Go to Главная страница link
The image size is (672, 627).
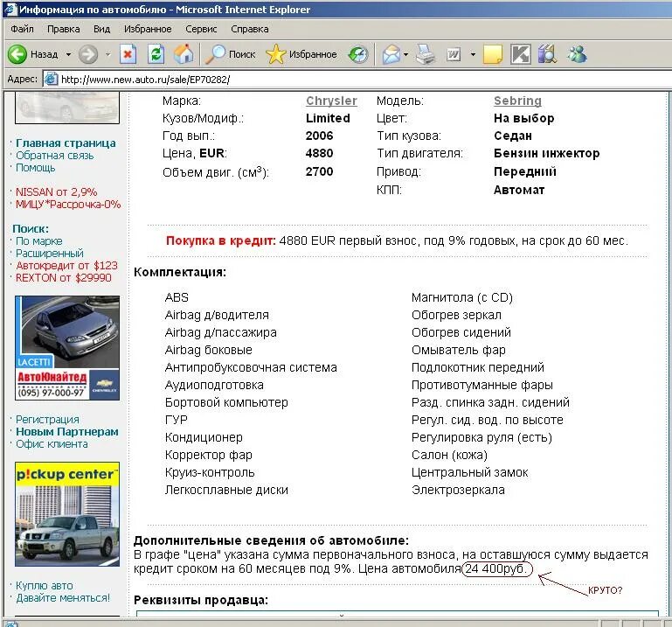[66, 143]
